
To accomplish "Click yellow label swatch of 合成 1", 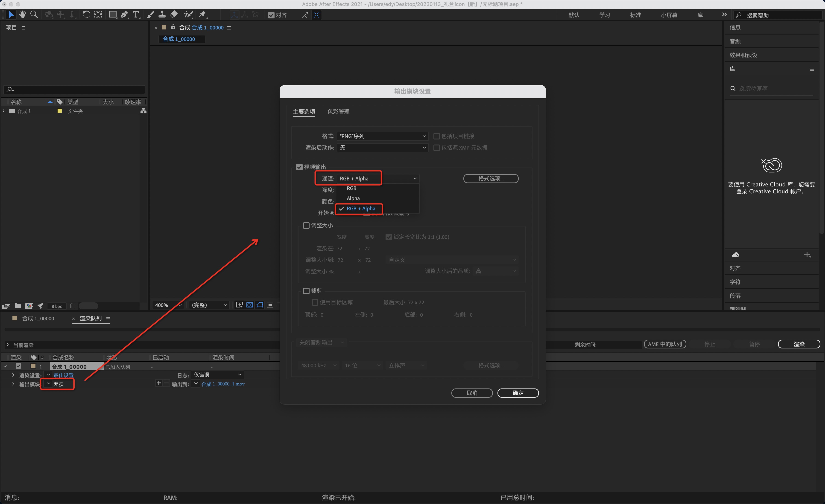I will (x=60, y=111).
